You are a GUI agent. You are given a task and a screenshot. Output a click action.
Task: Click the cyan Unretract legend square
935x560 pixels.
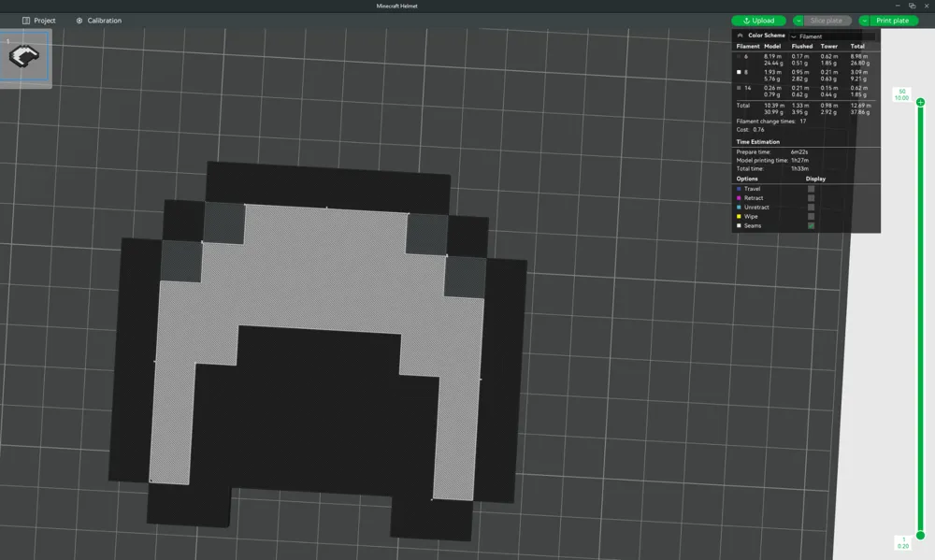click(x=739, y=207)
